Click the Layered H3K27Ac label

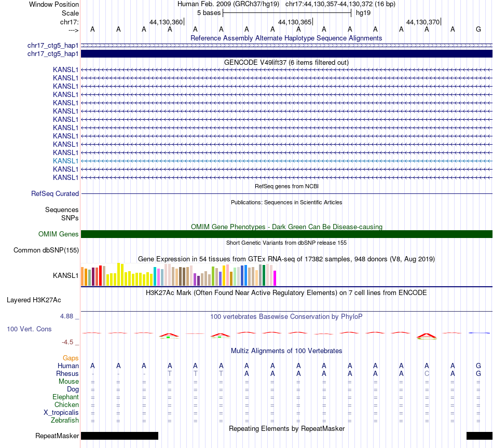tap(34, 300)
